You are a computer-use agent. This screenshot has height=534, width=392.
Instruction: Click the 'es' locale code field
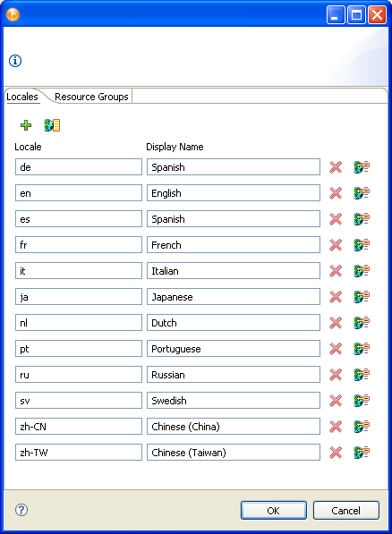pyautogui.click(x=79, y=219)
